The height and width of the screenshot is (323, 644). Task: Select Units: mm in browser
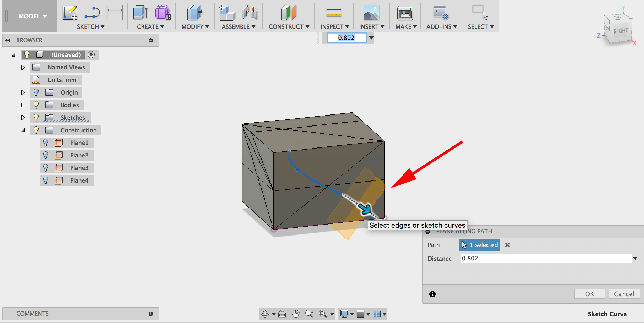coord(56,80)
